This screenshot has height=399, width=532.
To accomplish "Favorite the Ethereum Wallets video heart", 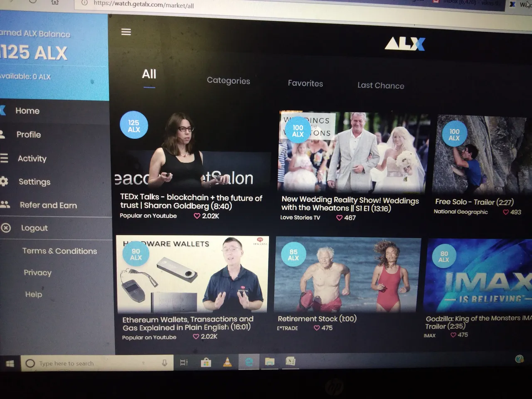I will [196, 336].
